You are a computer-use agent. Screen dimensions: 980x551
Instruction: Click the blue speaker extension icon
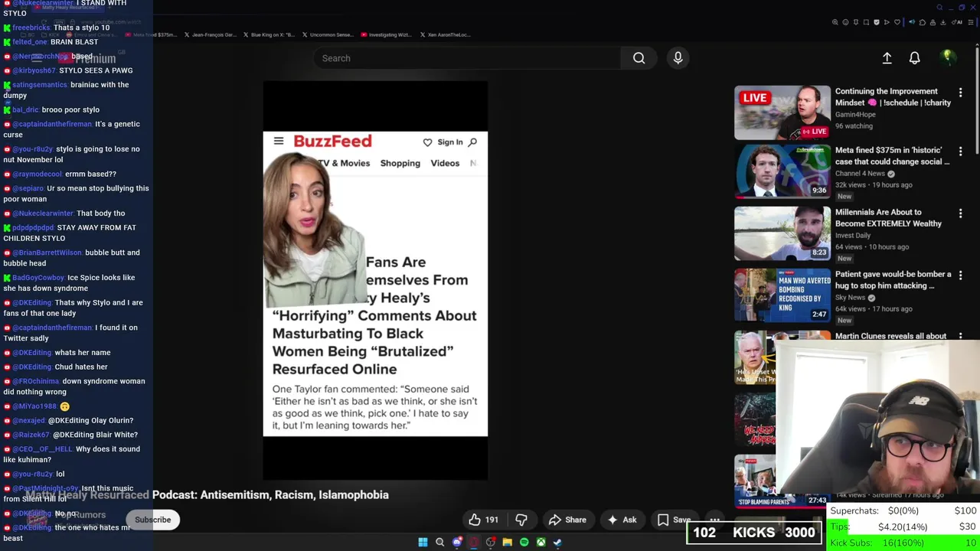coord(912,22)
